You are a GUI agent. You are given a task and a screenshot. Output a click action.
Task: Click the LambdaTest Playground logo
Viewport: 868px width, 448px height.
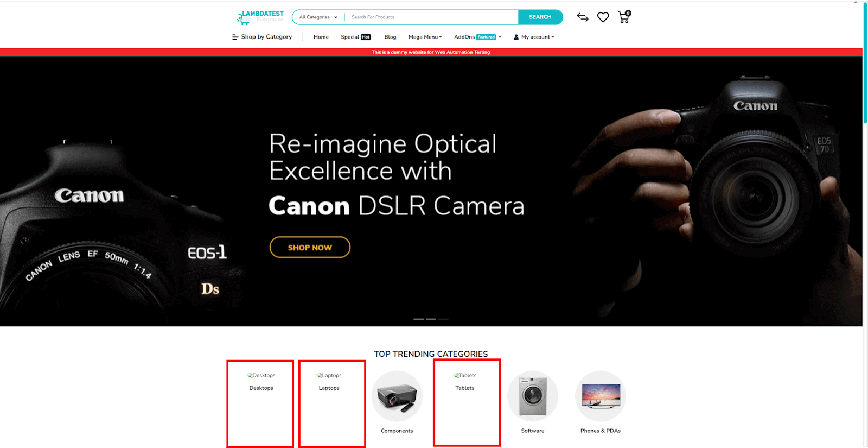point(260,17)
